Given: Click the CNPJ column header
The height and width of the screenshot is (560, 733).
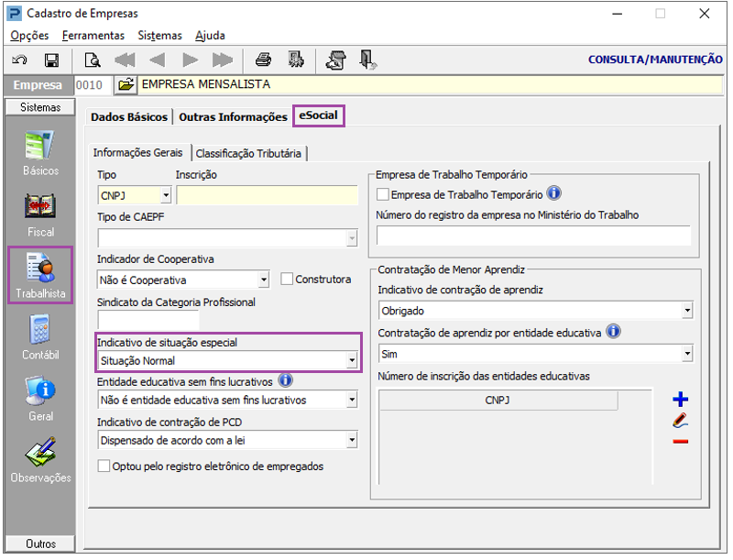Looking at the screenshot, I should click(x=498, y=401).
